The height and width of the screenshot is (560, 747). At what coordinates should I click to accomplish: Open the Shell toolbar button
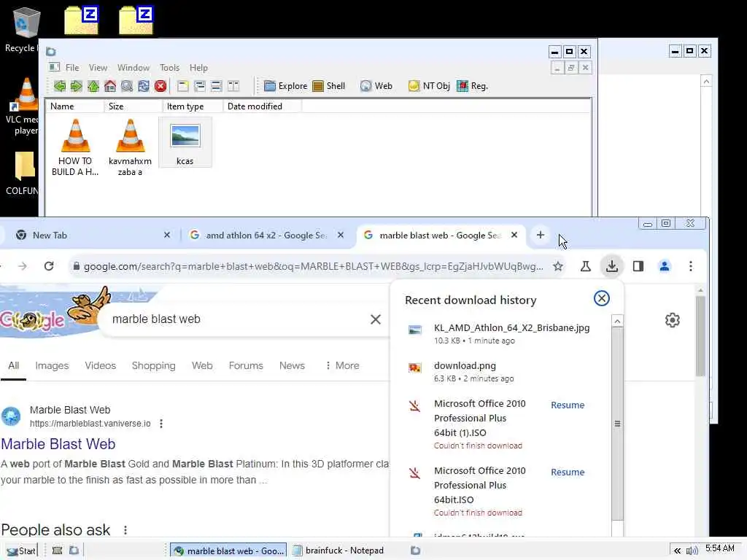[x=329, y=86]
